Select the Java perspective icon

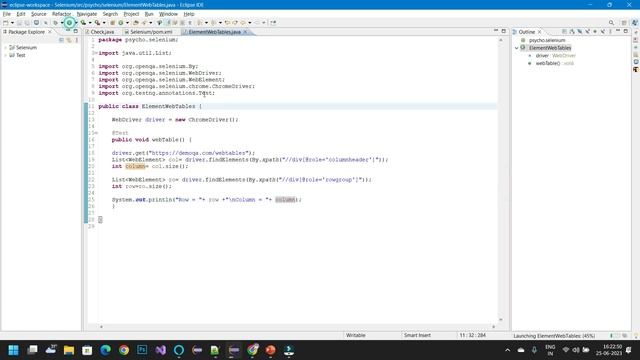[x=634, y=22]
